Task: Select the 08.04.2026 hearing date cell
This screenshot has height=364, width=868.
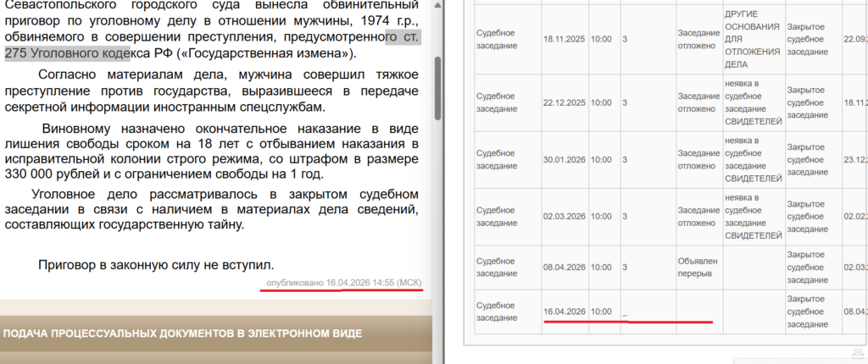Action: [x=565, y=266]
